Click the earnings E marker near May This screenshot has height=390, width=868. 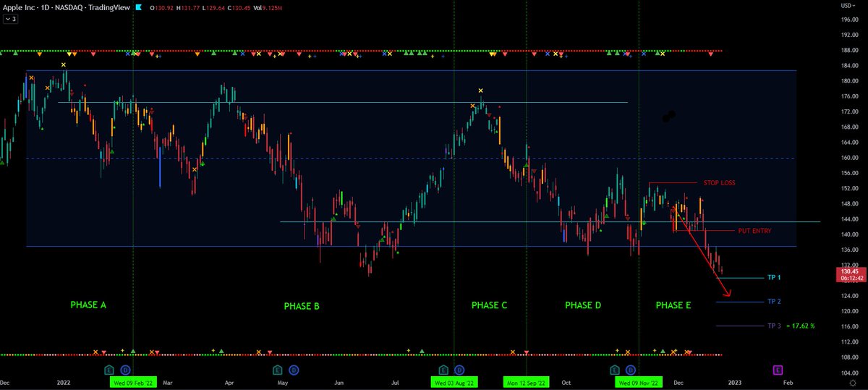click(278, 369)
